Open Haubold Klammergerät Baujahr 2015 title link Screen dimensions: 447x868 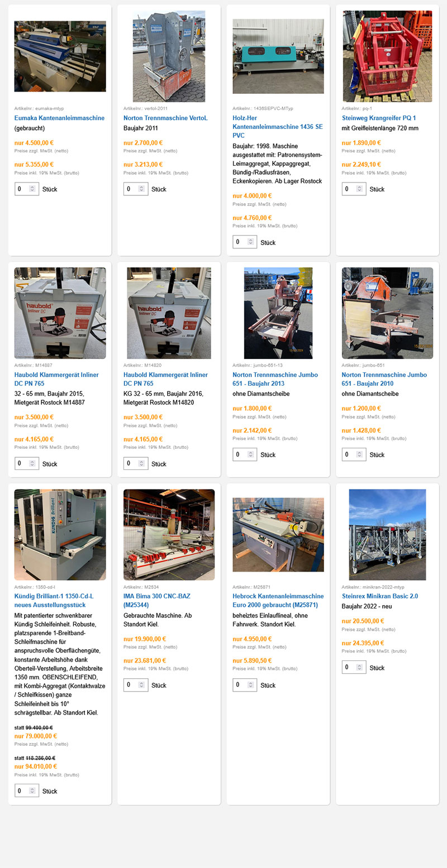tap(55, 379)
